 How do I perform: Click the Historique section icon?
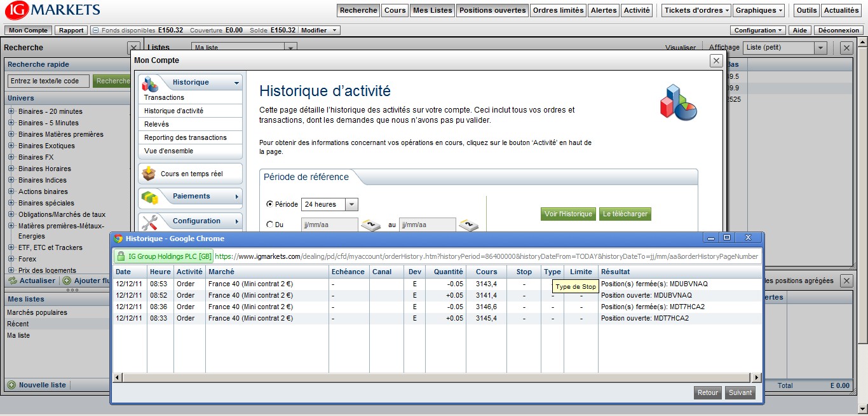(x=150, y=83)
